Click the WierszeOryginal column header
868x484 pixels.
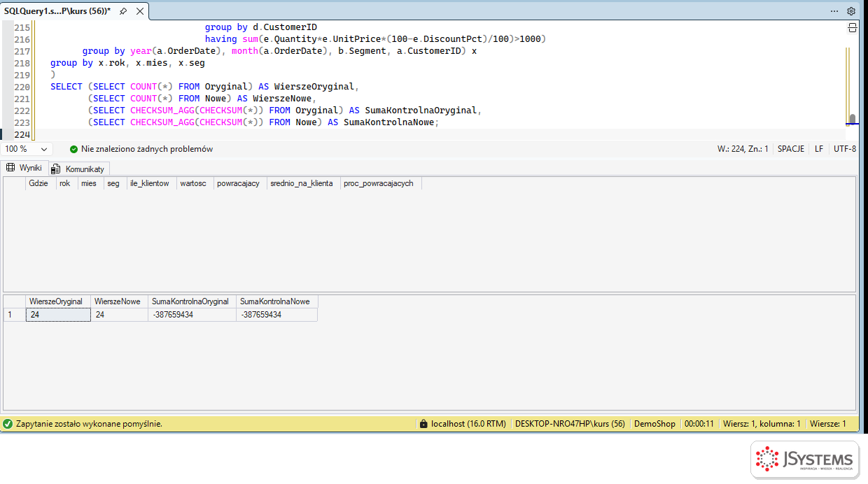point(58,301)
